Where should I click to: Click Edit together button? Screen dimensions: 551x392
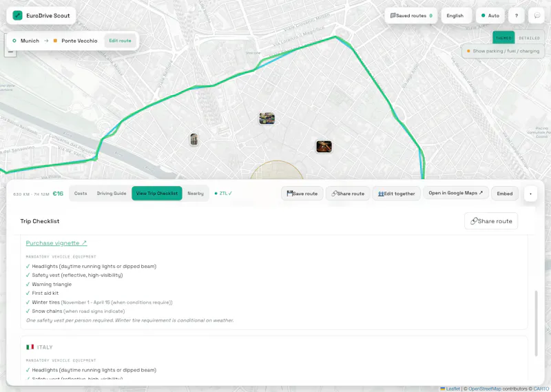(397, 194)
